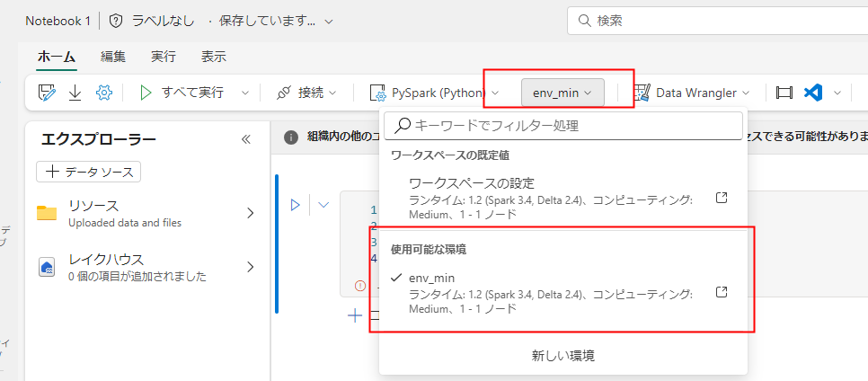This screenshot has height=381, width=868.
Task: Open workspace settings external link icon
Action: [722, 199]
